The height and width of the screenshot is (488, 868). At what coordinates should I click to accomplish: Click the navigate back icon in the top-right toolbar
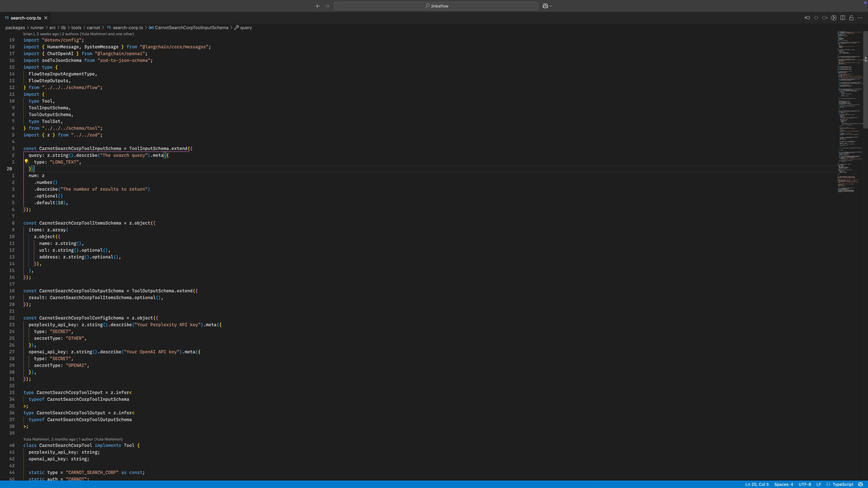pyautogui.click(x=807, y=17)
